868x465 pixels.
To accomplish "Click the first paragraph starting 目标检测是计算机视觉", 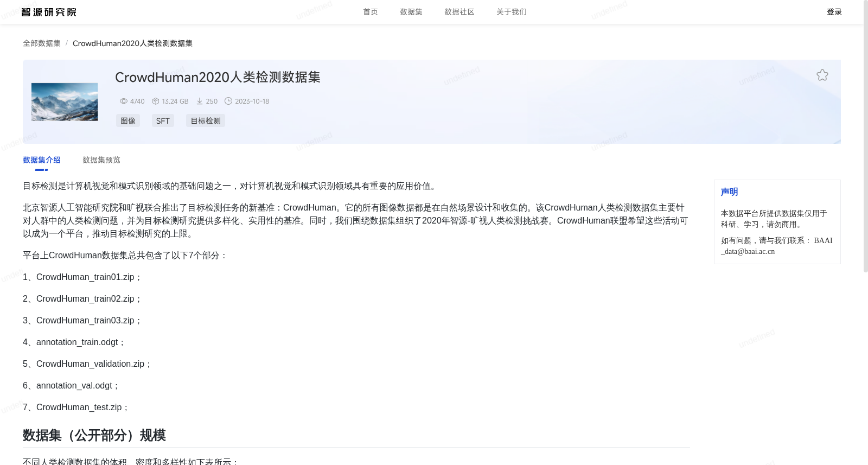I will (x=231, y=186).
